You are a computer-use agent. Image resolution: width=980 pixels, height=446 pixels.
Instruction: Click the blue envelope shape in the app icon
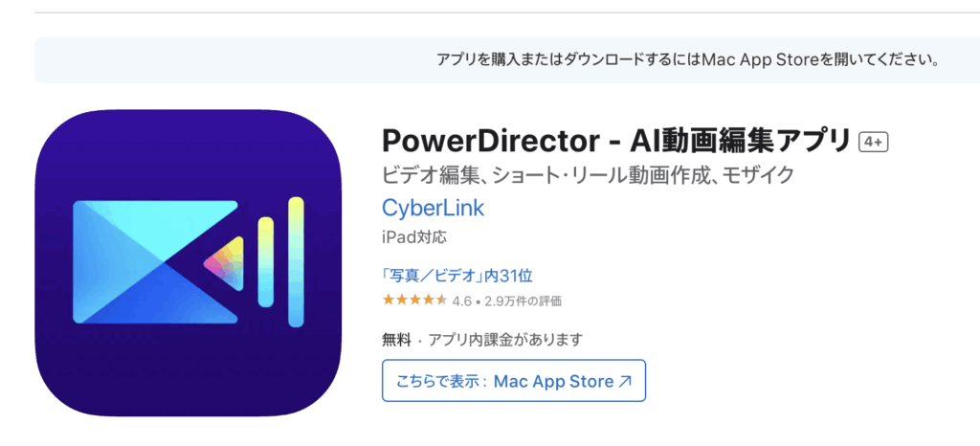click(156, 262)
